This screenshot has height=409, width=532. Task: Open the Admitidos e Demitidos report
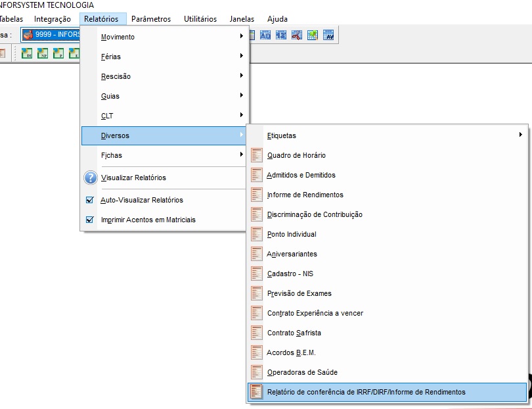pyautogui.click(x=387, y=175)
